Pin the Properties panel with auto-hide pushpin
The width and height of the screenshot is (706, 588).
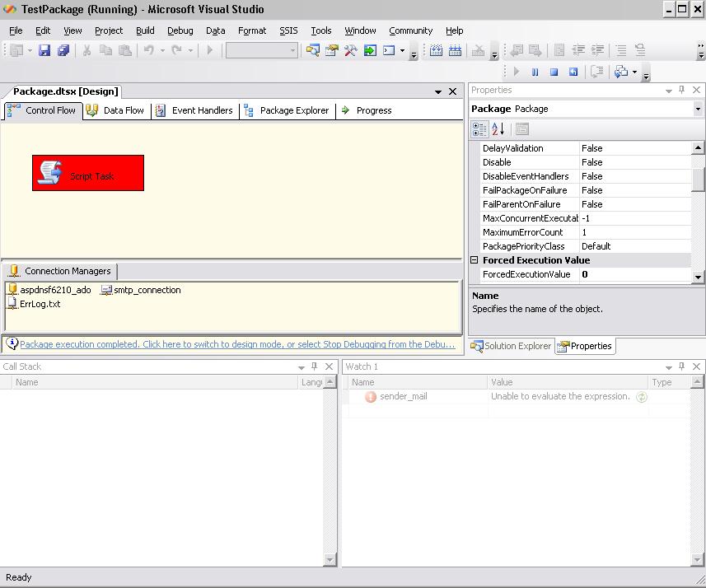click(682, 90)
